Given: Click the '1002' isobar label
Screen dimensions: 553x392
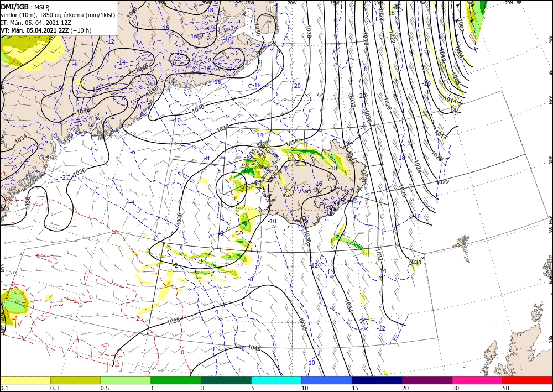Looking at the screenshot, I should point(461,26).
